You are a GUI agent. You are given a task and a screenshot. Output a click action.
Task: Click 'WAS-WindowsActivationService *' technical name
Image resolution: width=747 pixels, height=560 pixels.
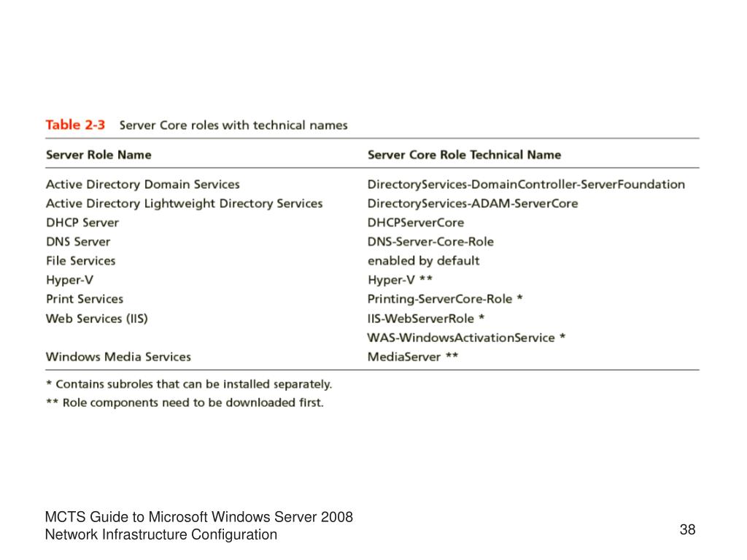point(466,338)
